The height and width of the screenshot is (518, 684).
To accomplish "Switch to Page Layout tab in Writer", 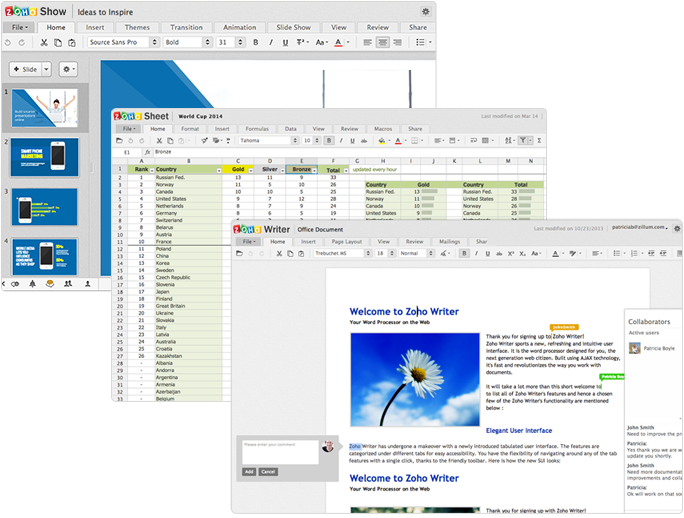I will tap(347, 242).
